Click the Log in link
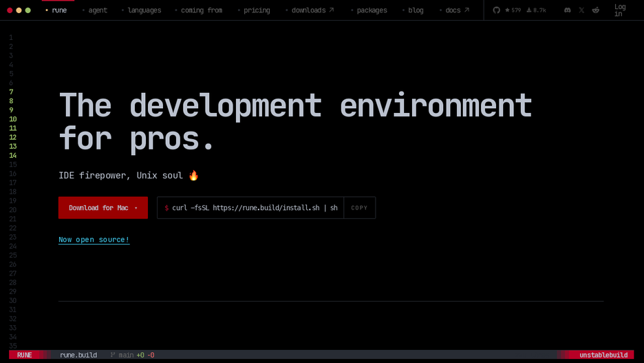This screenshot has width=644, height=363. click(620, 10)
